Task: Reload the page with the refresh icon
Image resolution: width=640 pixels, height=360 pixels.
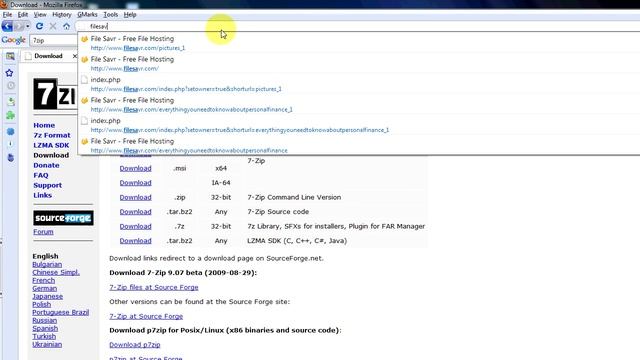Action: [x=39, y=26]
